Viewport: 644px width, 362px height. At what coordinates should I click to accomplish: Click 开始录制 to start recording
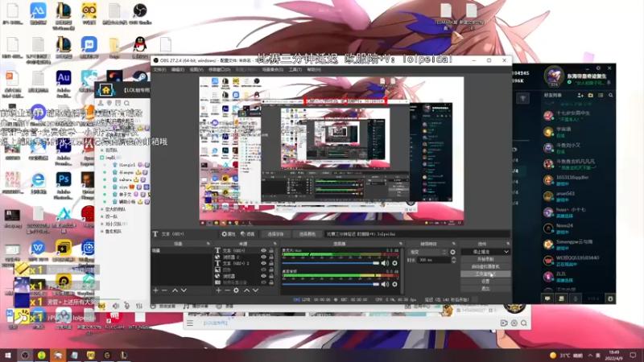coord(485,259)
